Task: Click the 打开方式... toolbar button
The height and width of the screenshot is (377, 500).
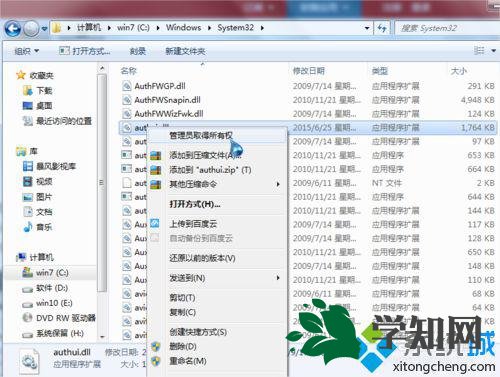Action: tap(85, 51)
